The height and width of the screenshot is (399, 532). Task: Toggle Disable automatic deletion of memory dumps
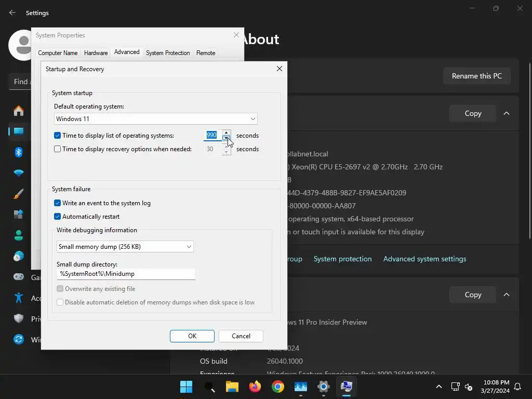60,302
